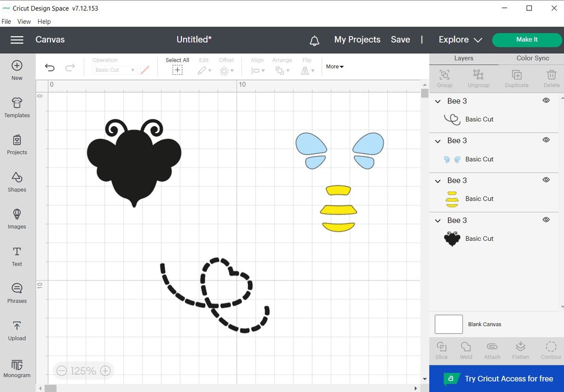Click the Make It button

527,39
